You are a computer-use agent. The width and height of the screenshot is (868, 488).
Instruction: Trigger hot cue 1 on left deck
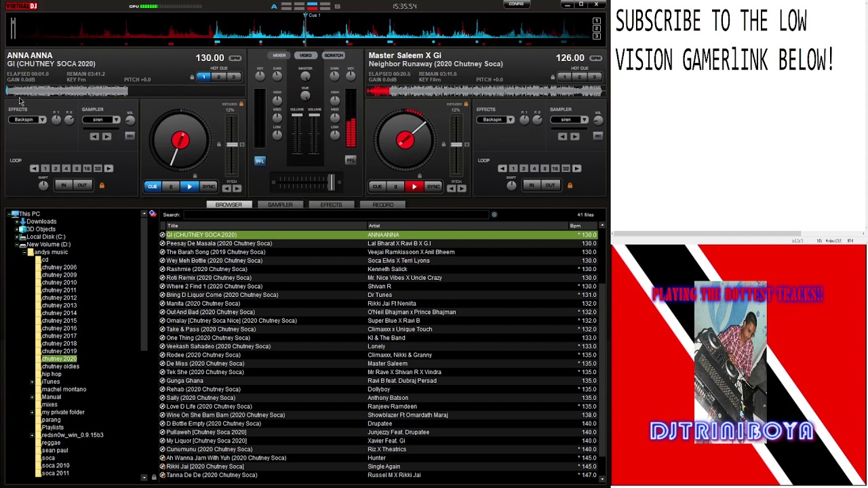[x=203, y=77]
